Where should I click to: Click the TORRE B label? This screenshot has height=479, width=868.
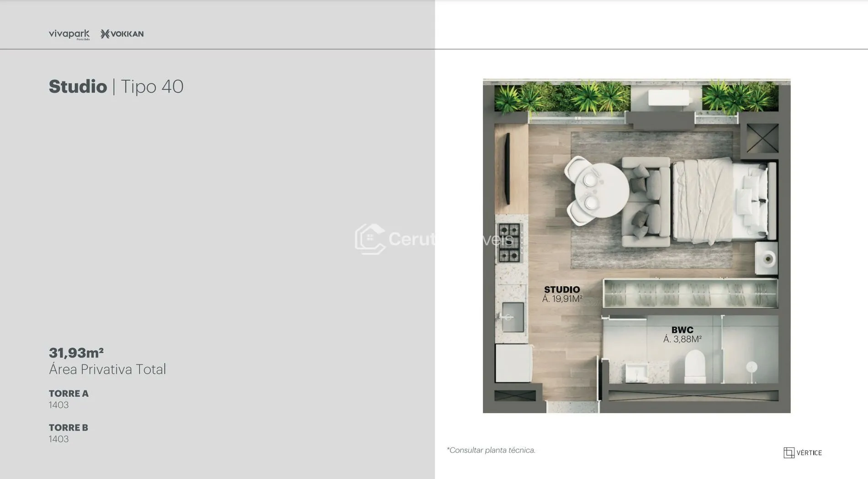[x=68, y=427]
